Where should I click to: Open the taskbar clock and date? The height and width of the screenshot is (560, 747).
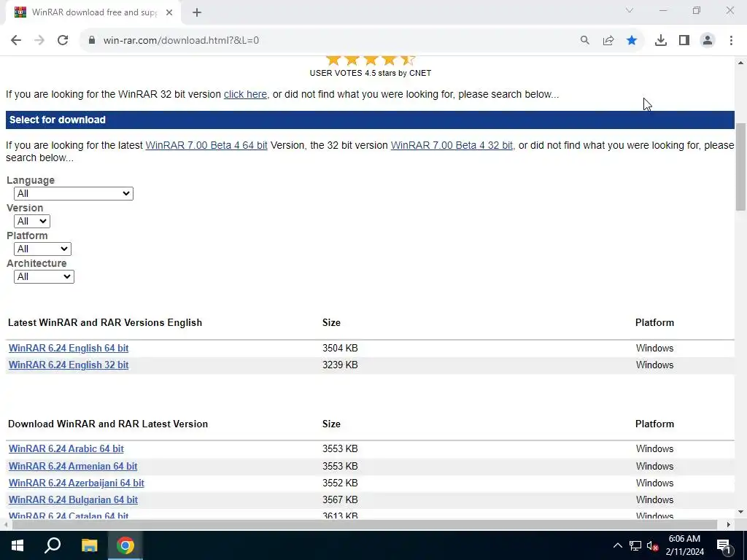(684, 545)
